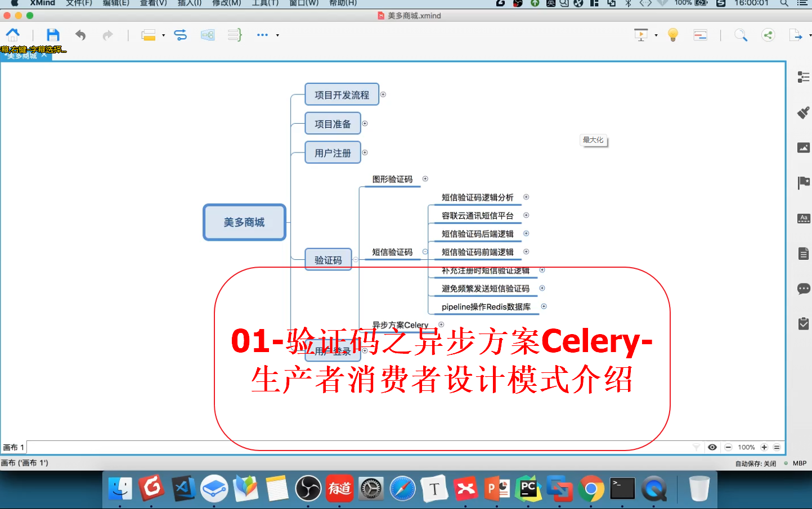
Task: Undo the last action
Action: 80,35
